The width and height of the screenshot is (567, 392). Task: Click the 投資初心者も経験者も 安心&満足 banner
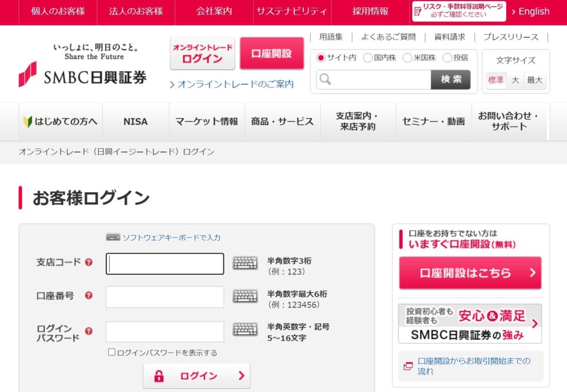point(470,323)
